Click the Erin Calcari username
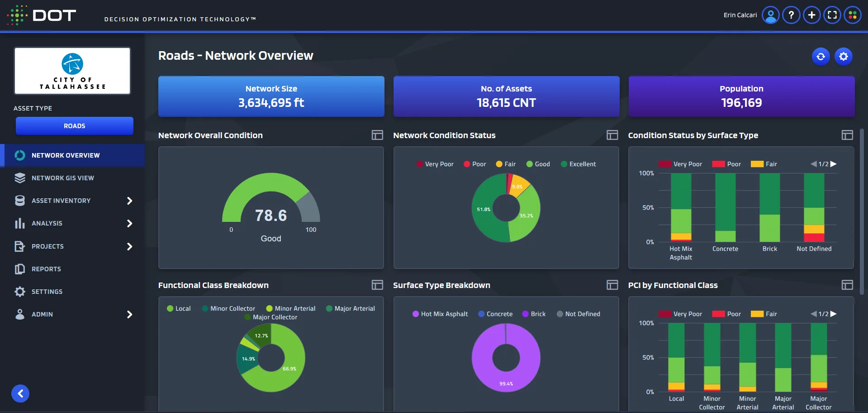The height and width of the screenshot is (413, 868). pyautogui.click(x=740, y=15)
